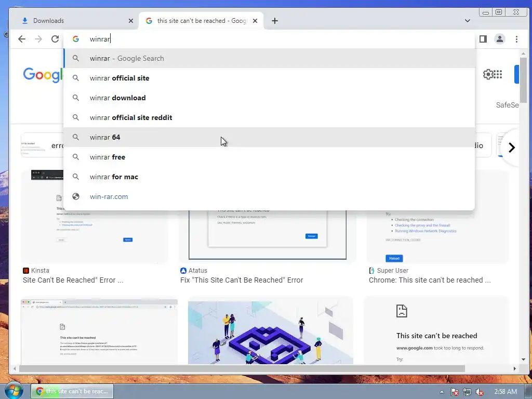Select the 'this site can't be reached' tab
This screenshot has height=399, width=532.
pyautogui.click(x=202, y=21)
